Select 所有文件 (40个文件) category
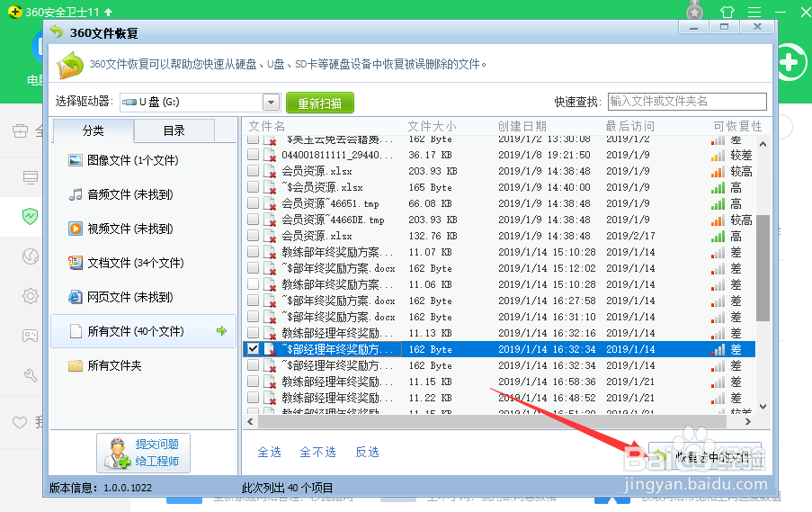The height and width of the screenshot is (512, 812). click(x=143, y=331)
